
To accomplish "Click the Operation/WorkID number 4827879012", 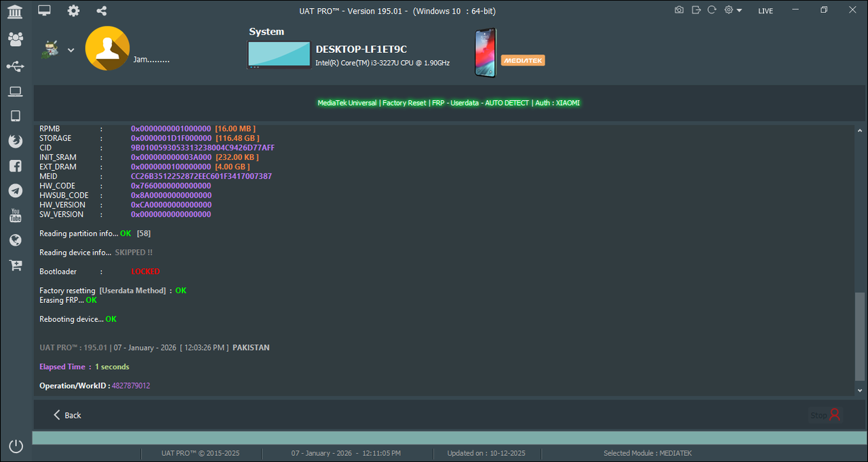I will pos(131,386).
